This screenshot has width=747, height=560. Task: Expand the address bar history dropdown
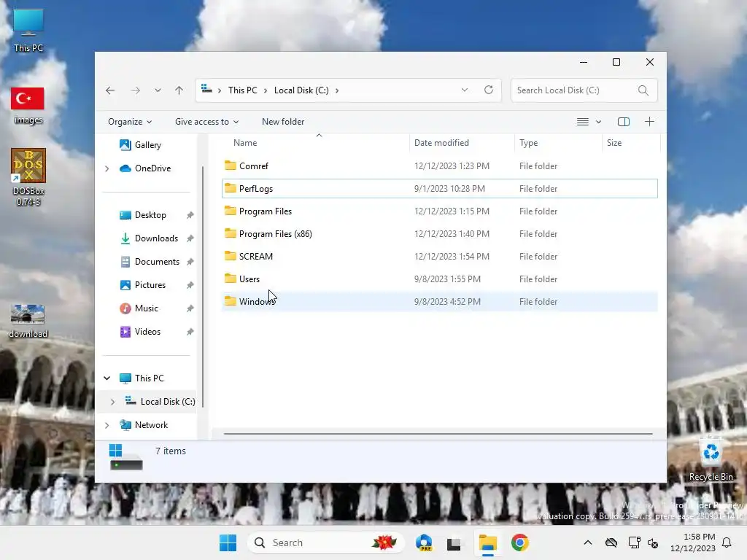tap(465, 90)
